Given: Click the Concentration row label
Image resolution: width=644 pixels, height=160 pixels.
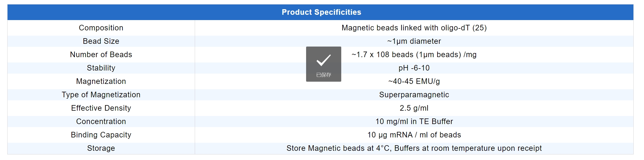Looking at the screenshot, I should point(101,122).
